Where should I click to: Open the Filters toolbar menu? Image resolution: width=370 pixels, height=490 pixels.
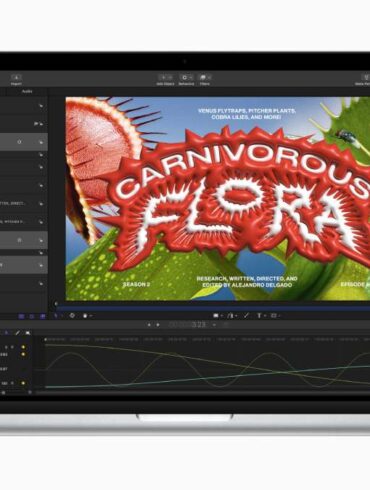[205, 77]
